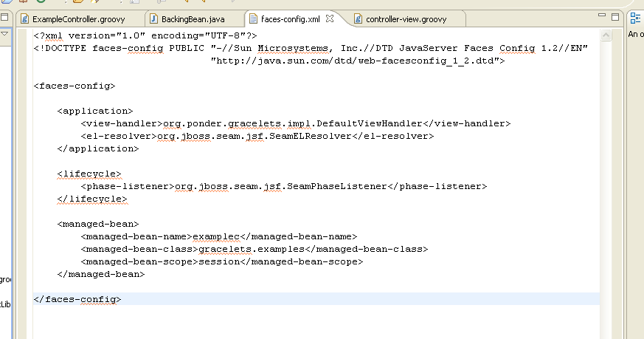
Task: Click the highlighted closing faces-config tag line
Action: point(77,299)
